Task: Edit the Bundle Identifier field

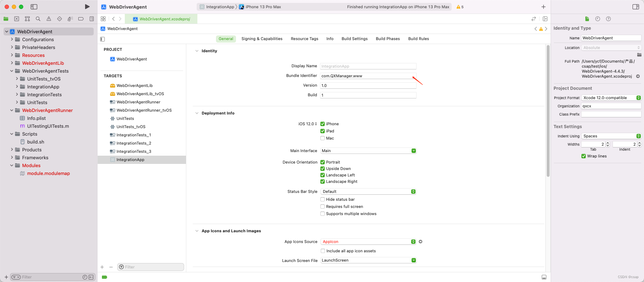Action: tap(368, 76)
